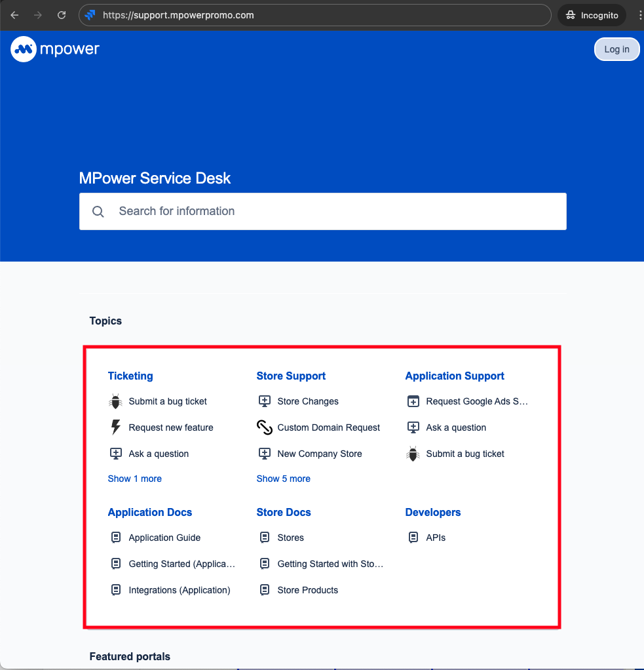This screenshot has width=644, height=670.
Task: Click the document icon beside APIs
Action: (x=413, y=538)
